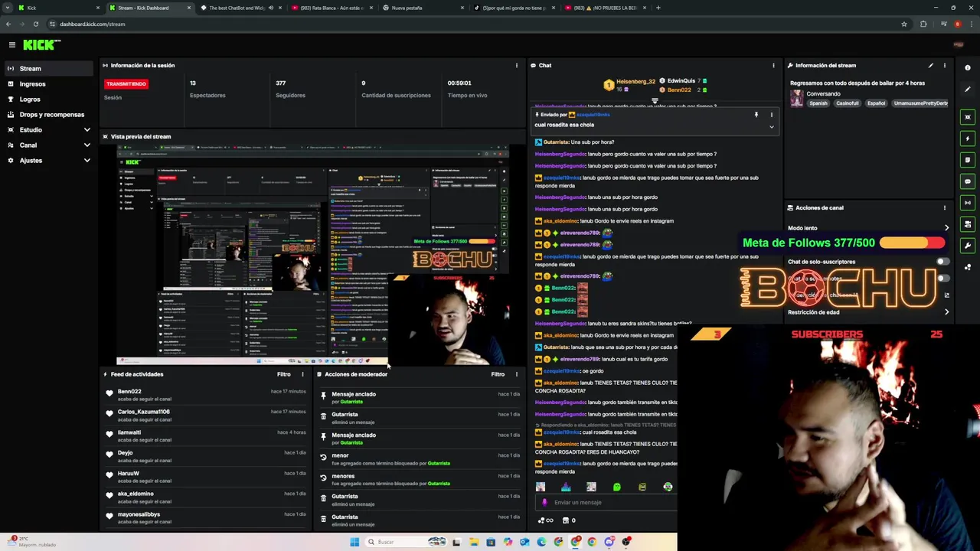Click the taskbar Buscar search box
Image resolution: width=980 pixels, height=551 pixels.
coord(406,542)
